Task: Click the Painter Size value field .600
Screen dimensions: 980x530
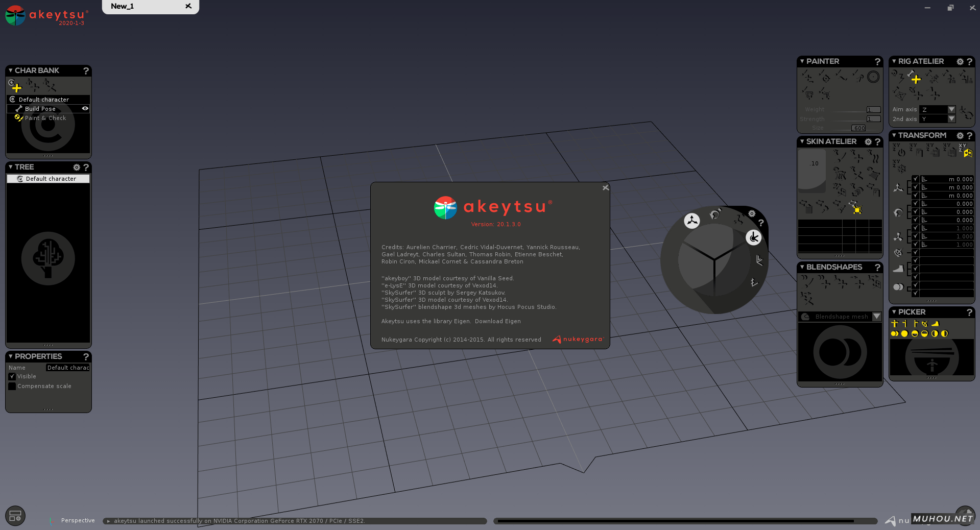Action: point(858,128)
